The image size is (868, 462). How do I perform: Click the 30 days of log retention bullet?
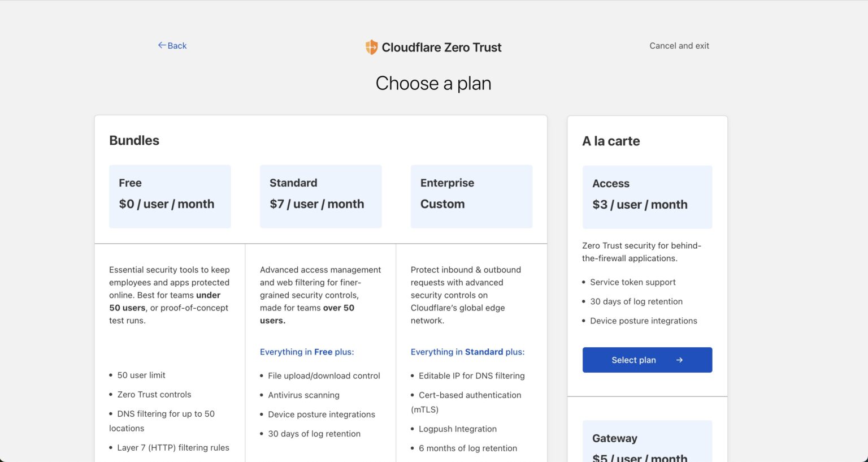636,301
